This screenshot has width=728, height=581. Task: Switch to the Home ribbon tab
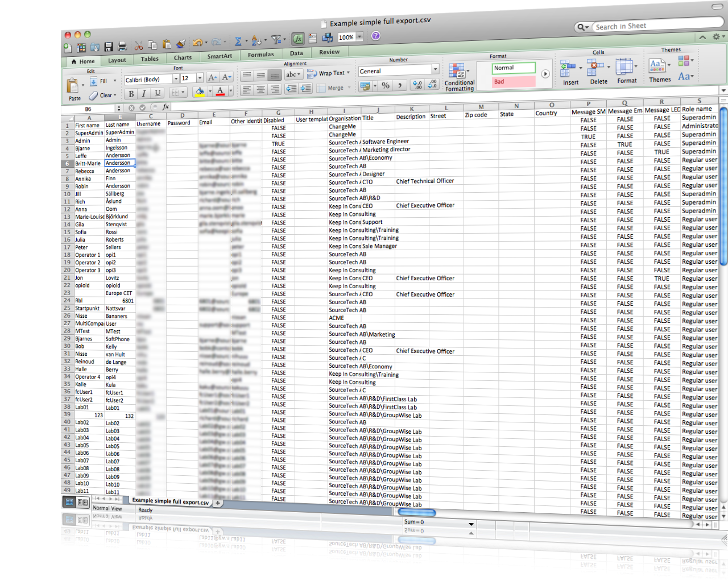(x=83, y=61)
